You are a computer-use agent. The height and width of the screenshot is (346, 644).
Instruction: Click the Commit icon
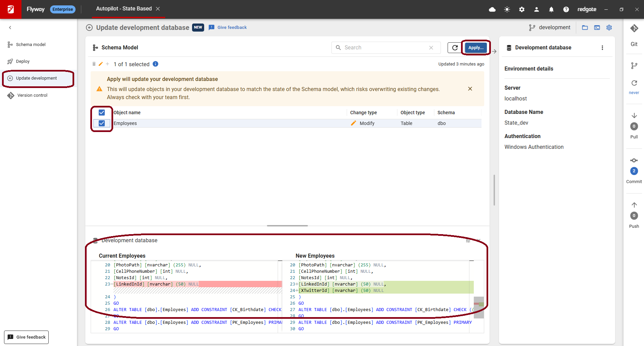tap(634, 160)
